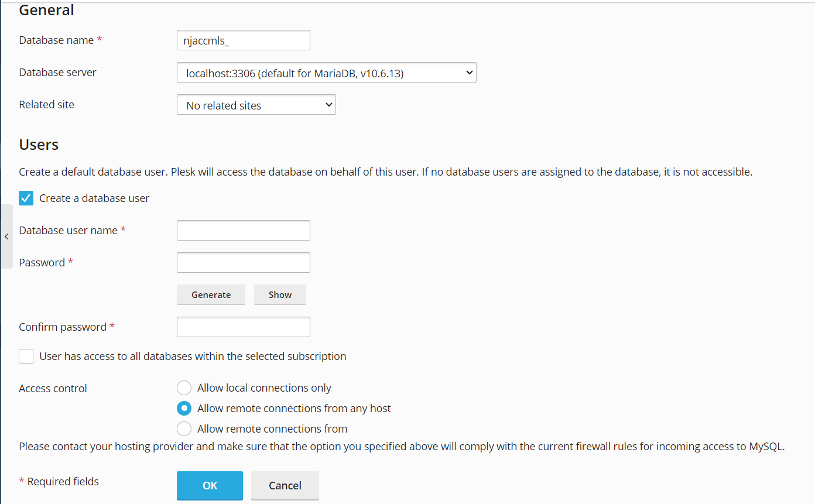Click the Confirm password label text
The image size is (815, 504).
pos(63,327)
